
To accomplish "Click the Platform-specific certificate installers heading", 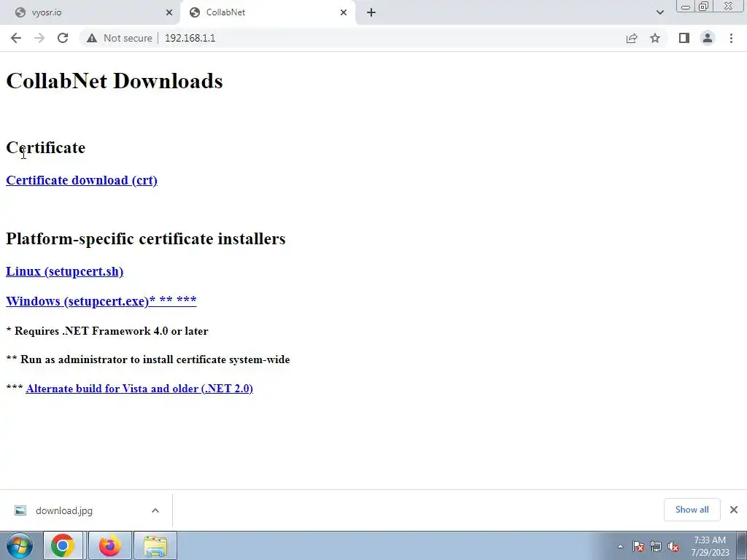I will pyautogui.click(x=146, y=238).
